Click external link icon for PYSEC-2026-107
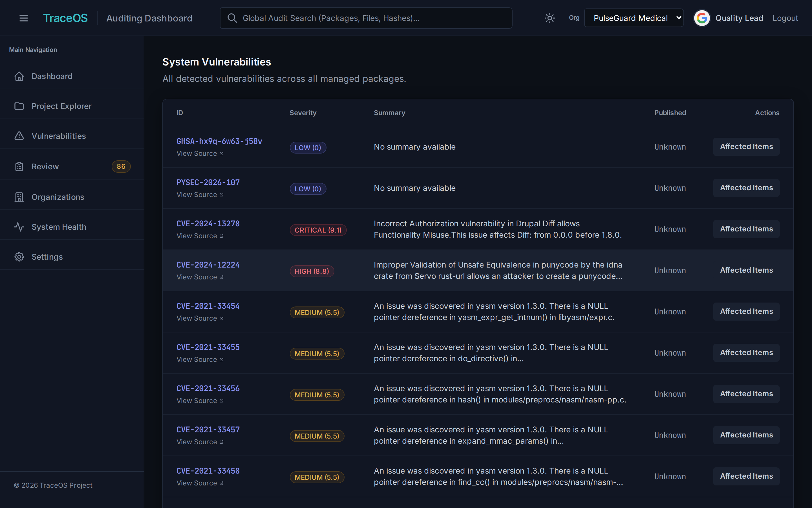The height and width of the screenshot is (508, 812). [x=221, y=195]
